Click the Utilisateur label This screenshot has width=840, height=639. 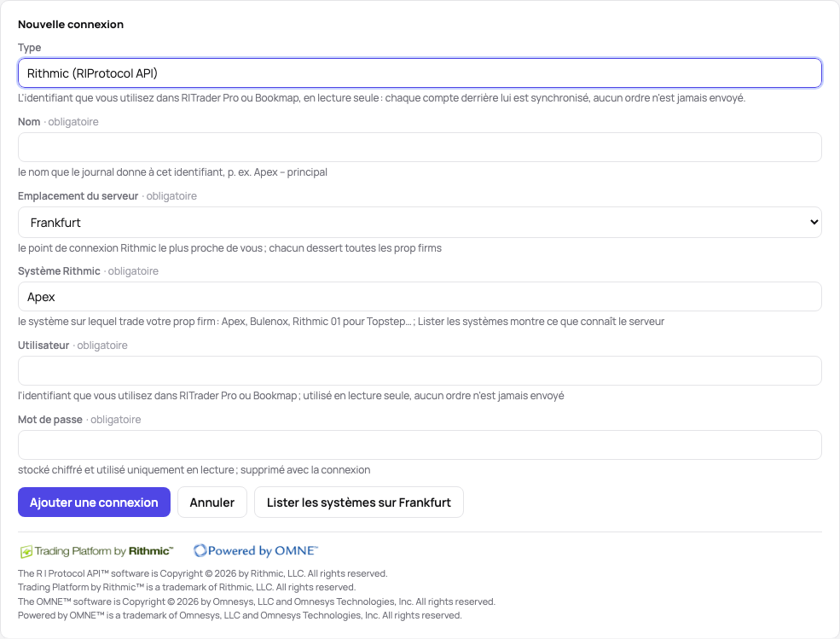[x=43, y=346]
